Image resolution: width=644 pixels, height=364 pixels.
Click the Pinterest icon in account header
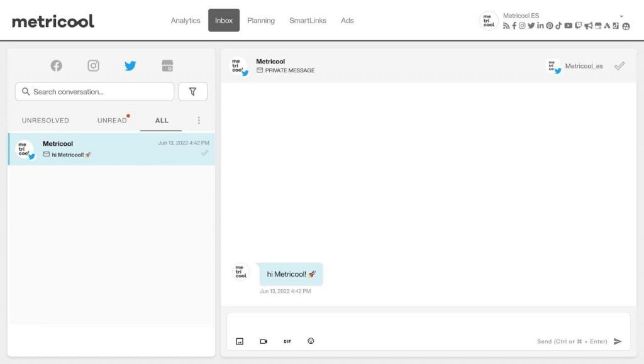550,26
